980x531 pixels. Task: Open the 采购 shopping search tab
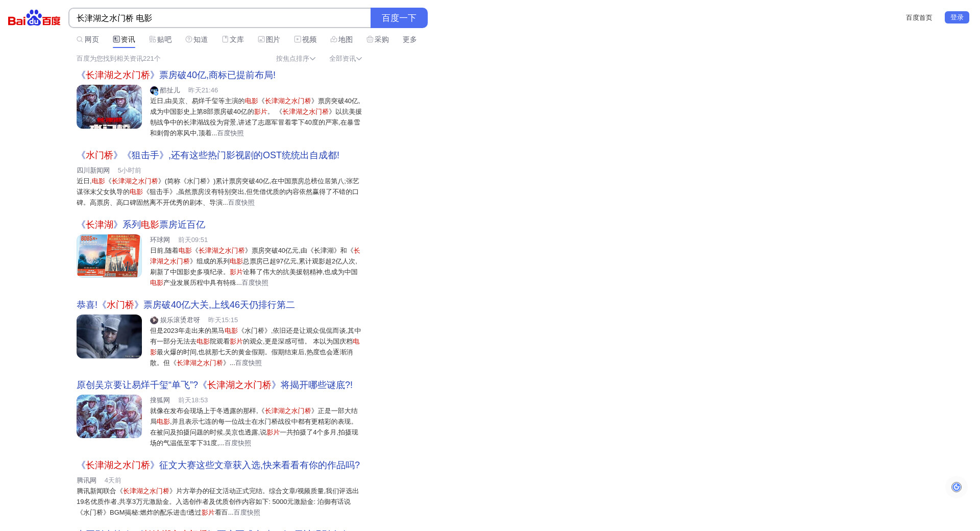tap(378, 40)
